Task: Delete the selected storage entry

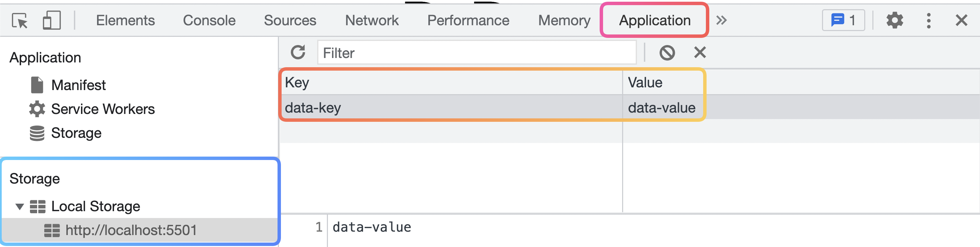Action: pyautogui.click(x=700, y=53)
